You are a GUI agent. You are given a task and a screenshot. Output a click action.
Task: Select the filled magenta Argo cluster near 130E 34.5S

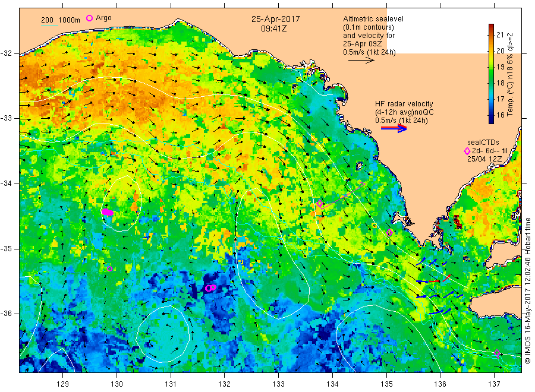[107, 212]
